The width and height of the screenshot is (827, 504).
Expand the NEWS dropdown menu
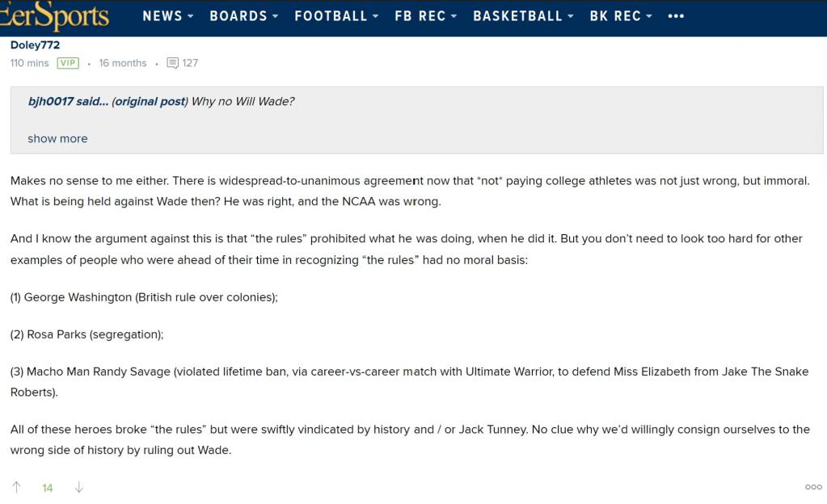click(x=167, y=16)
